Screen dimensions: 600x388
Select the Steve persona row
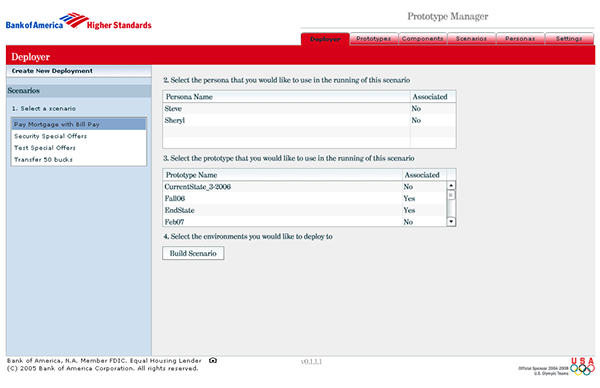tap(309, 109)
